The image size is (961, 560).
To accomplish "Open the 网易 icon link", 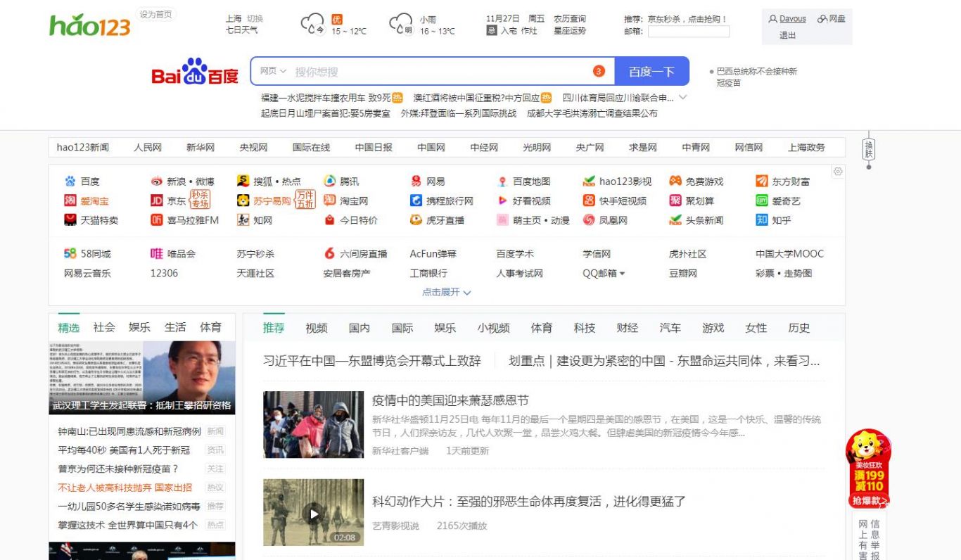I will click(x=416, y=182).
